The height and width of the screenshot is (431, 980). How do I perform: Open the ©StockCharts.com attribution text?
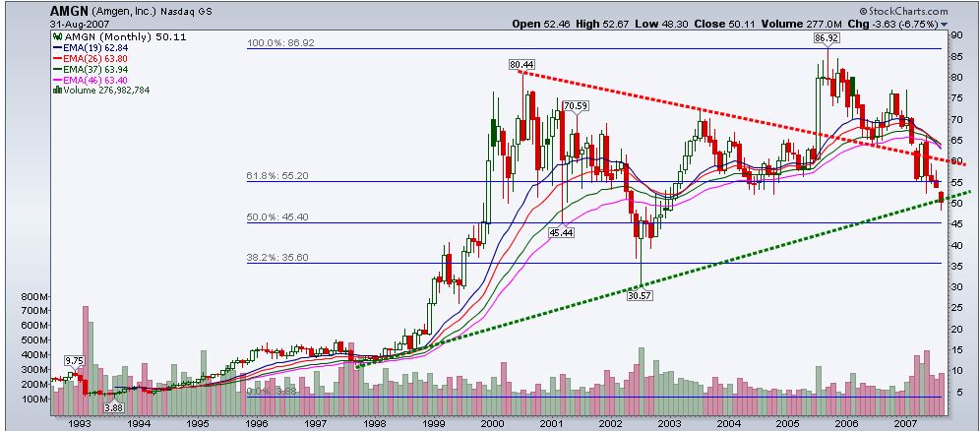coord(903,11)
